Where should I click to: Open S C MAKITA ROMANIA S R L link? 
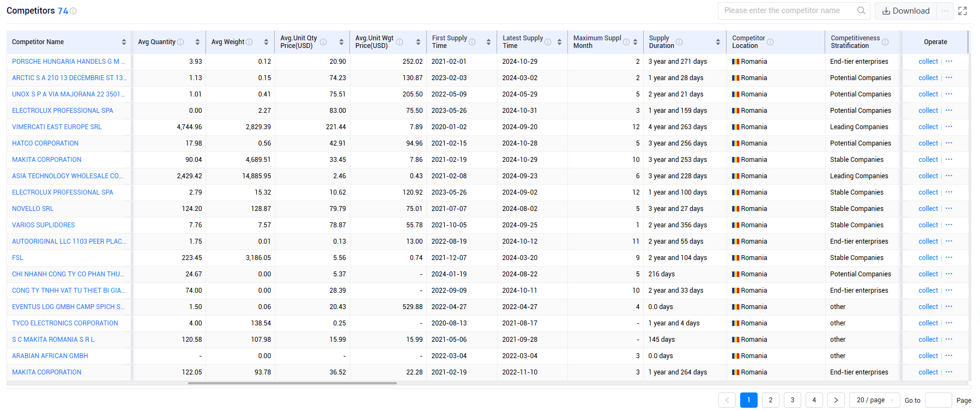(x=53, y=340)
